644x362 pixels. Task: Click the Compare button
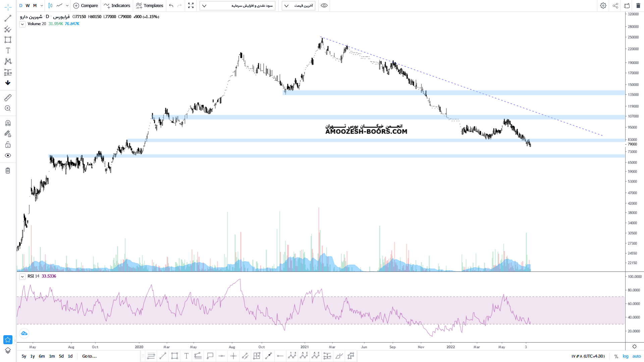[86, 6]
